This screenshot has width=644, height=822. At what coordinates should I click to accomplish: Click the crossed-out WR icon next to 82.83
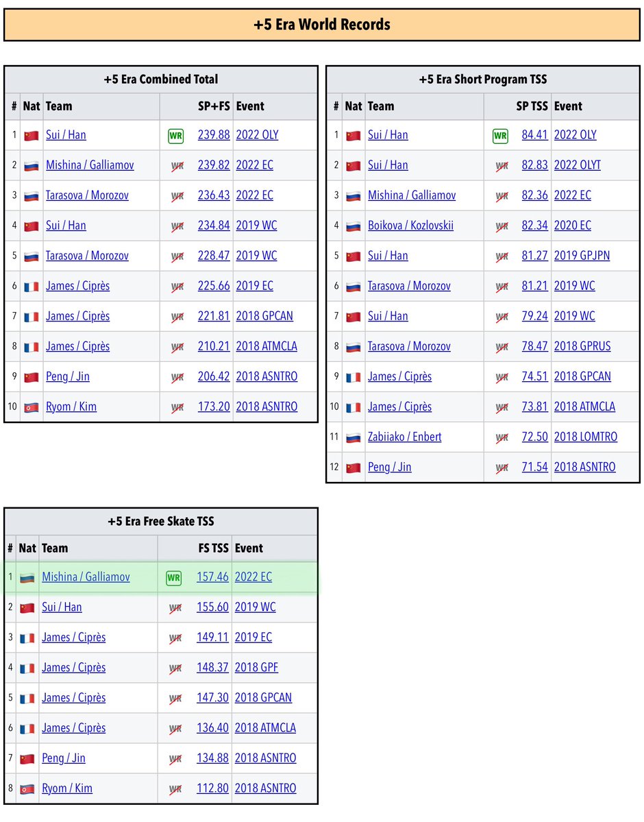click(x=502, y=166)
